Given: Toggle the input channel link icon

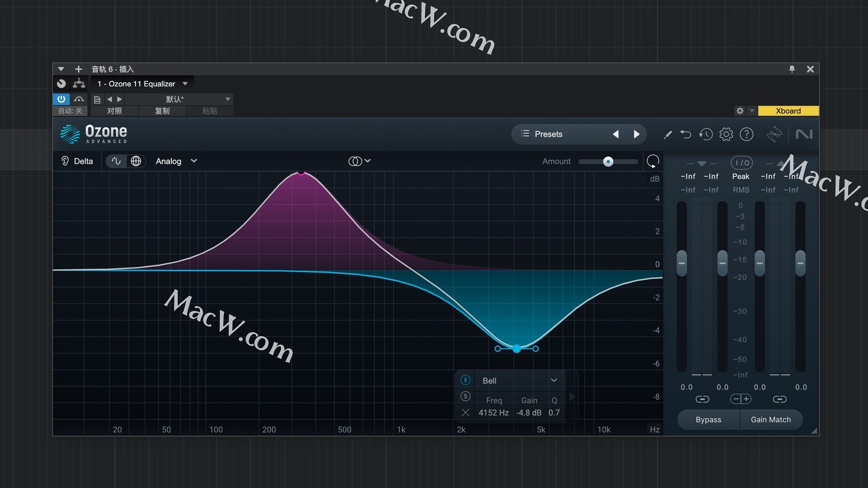Looking at the screenshot, I should click(702, 399).
